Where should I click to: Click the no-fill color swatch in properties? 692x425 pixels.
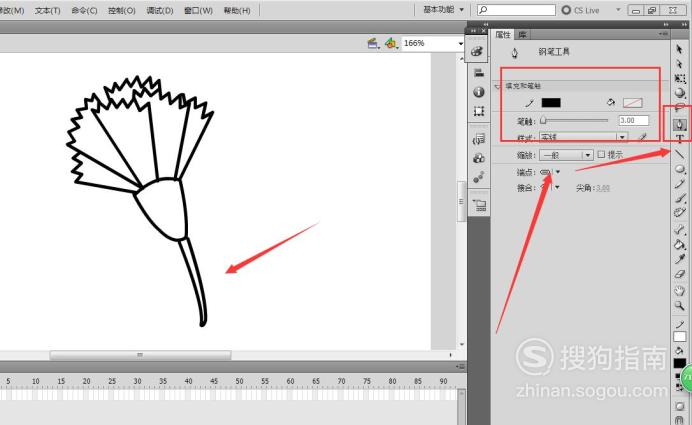click(632, 103)
